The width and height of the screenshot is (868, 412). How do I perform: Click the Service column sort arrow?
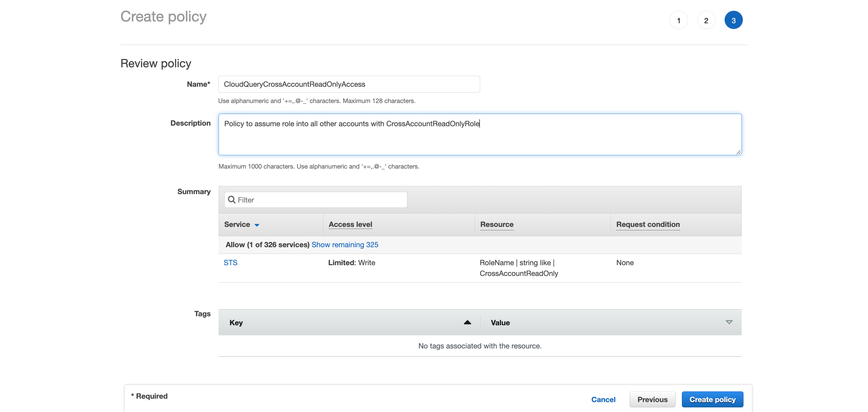tap(257, 225)
